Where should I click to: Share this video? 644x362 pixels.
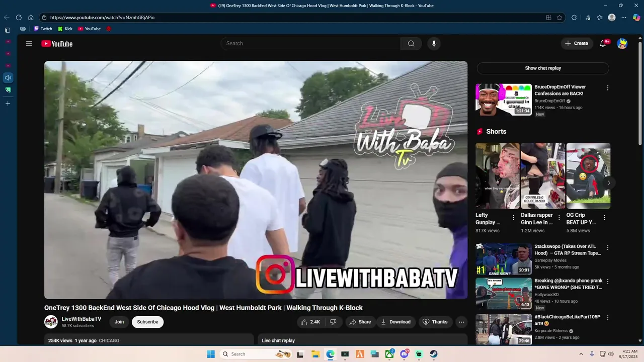click(360, 322)
